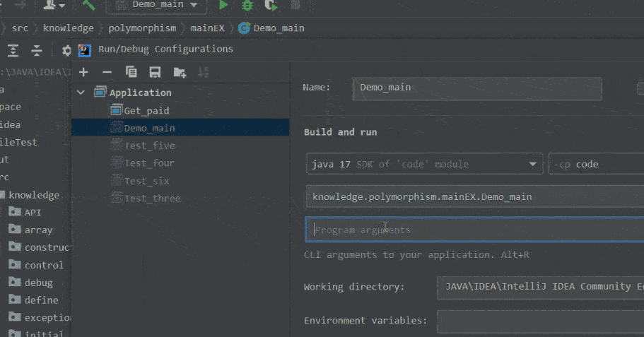Click the Name text field
Screen dimensions: 644x337
click(x=476, y=88)
